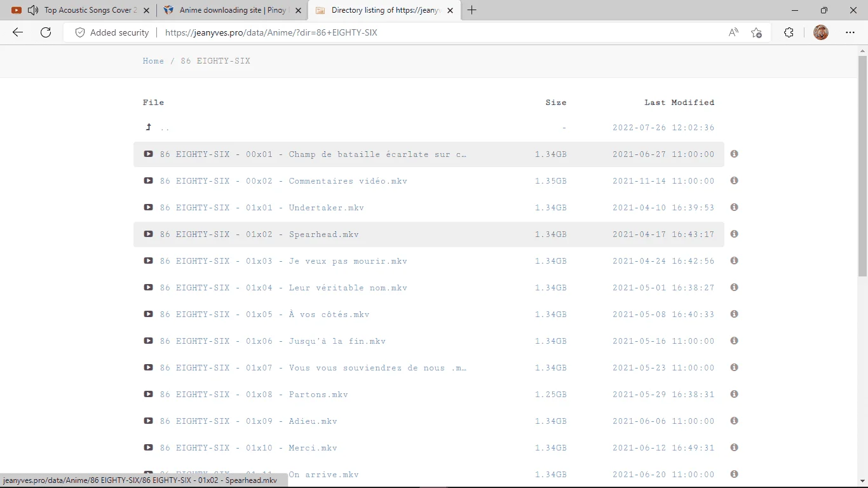Click the page vertical scrollbar thumb
The height and width of the screenshot is (488, 868).
pyautogui.click(x=862, y=165)
